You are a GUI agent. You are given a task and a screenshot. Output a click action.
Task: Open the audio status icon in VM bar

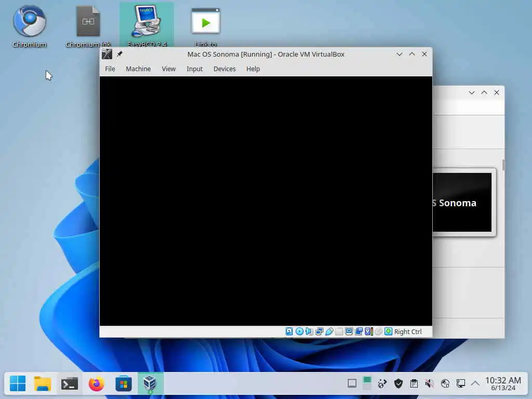pos(309,331)
